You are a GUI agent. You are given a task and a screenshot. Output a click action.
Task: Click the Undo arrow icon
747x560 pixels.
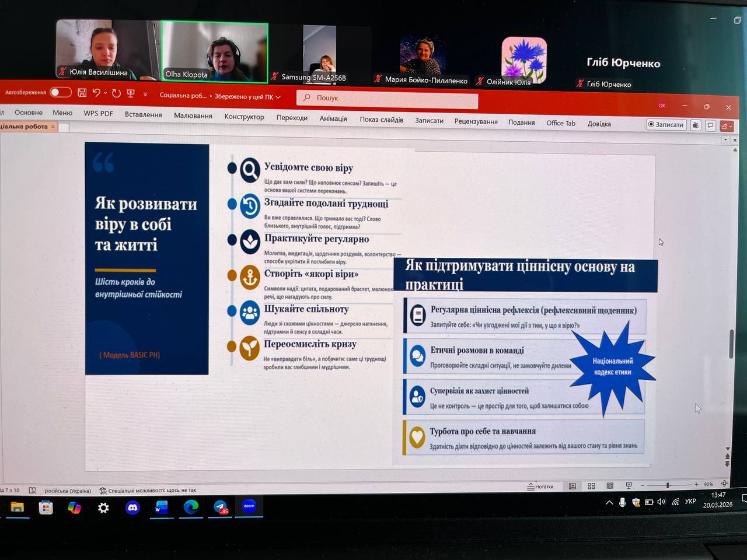[96, 93]
